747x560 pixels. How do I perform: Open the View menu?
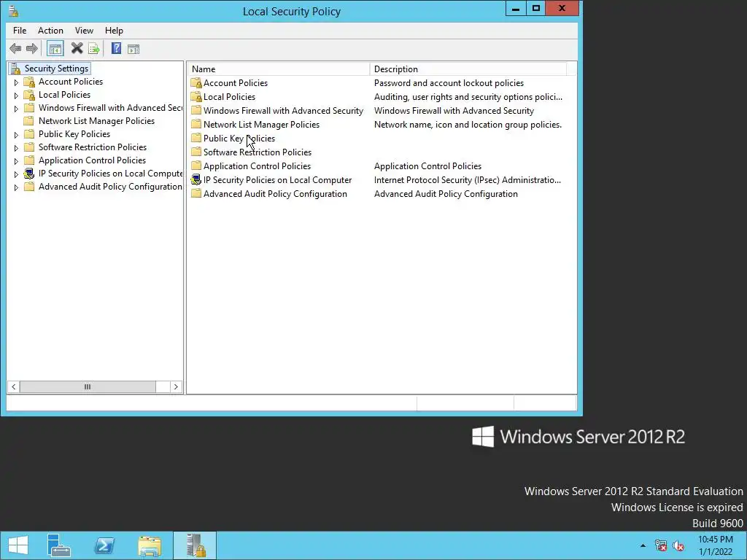click(84, 31)
